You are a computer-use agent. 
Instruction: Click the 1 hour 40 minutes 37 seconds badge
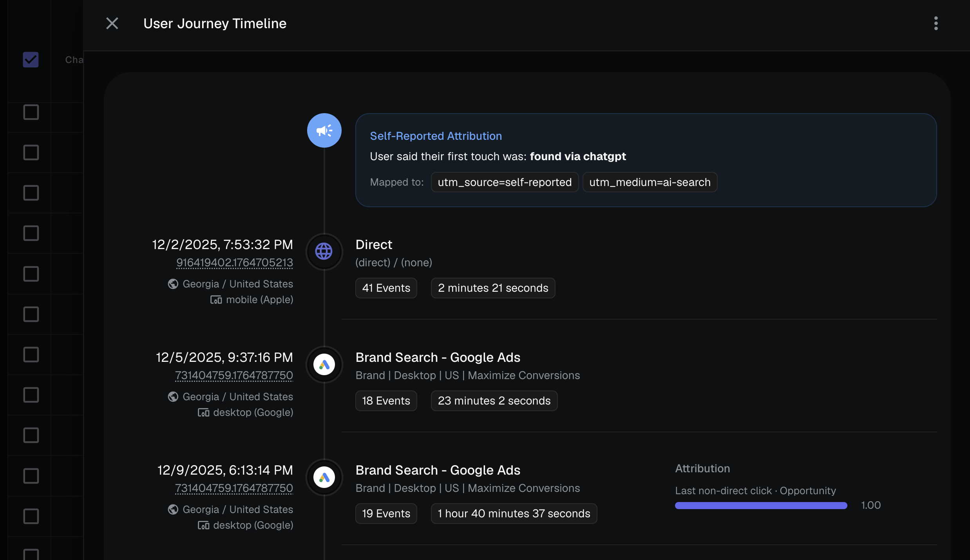[514, 513]
